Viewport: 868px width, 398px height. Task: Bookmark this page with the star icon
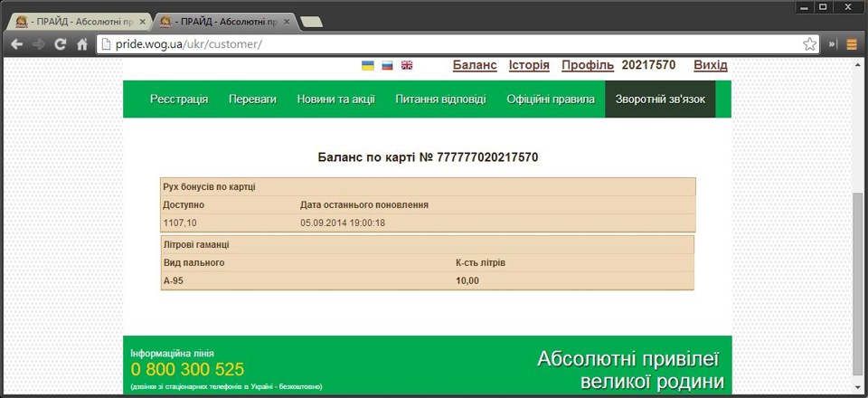point(809,44)
